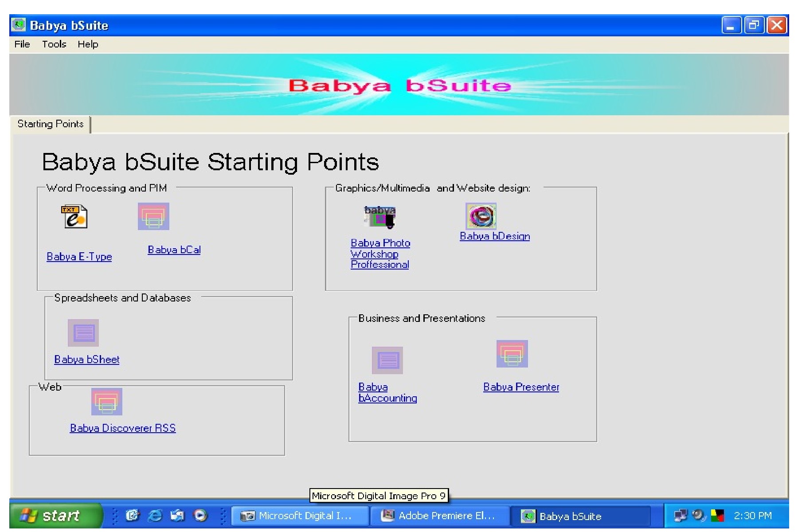Launch Babya Photo Workshop Proffessional link
Image resolution: width=798 pixels, height=532 pixels.
coord(380,254)
